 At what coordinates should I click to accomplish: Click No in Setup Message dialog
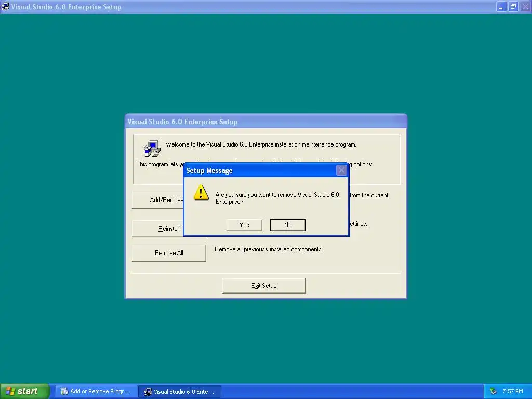288,225
